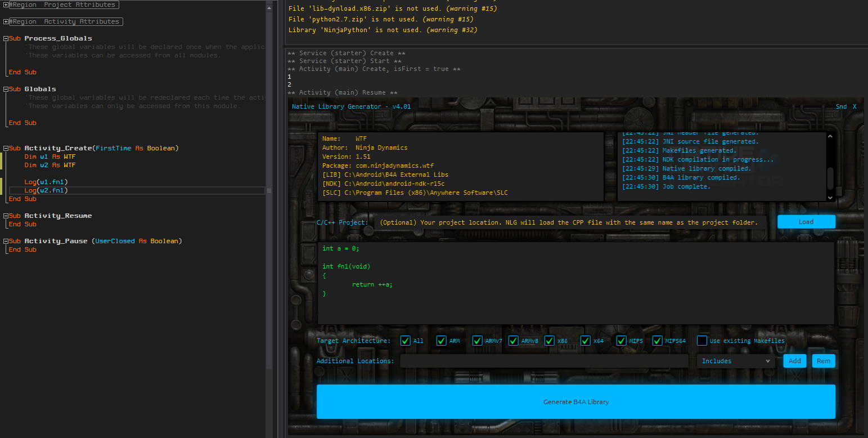
Task: Collapse the Activity_Pause sub
Action: (6, 241)
